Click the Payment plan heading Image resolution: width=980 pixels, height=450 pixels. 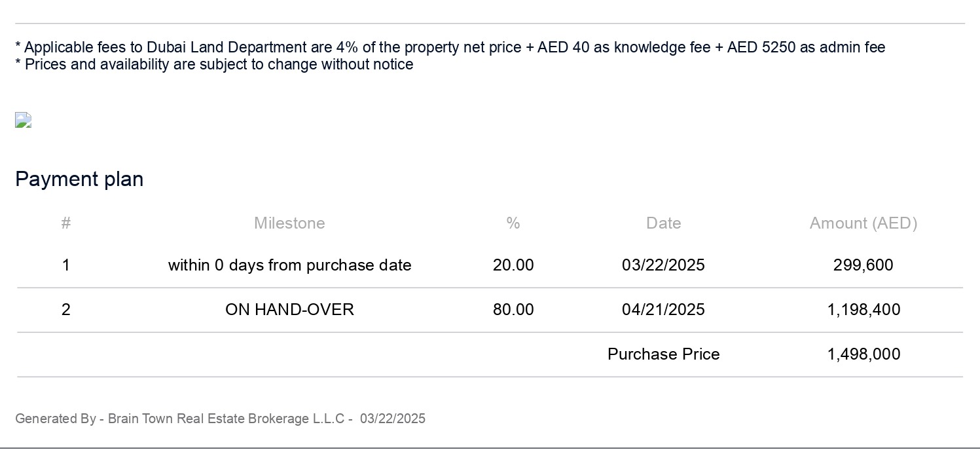point(79,179)
